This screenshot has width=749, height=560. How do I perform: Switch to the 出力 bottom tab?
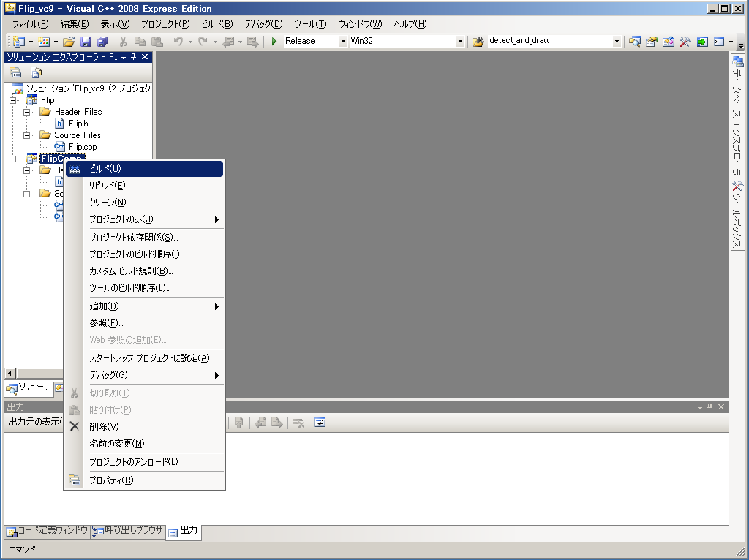[184, 531]
